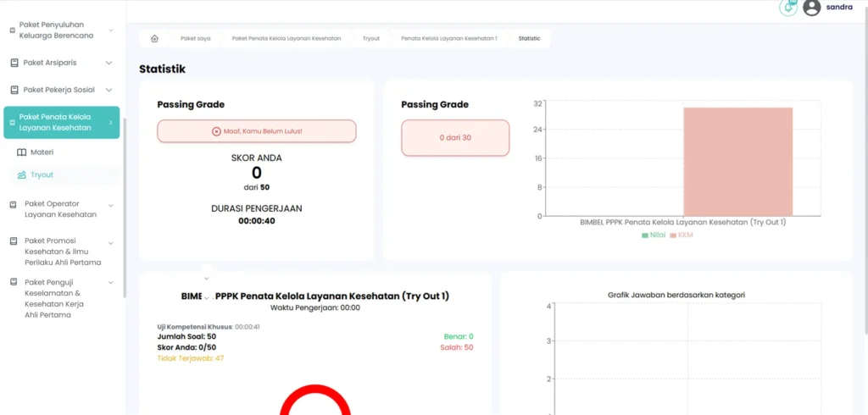The width and height of the screenshot is (868, 415).
Task: Open Paket Promosi Kesehatan & Ilmu Perilaku menu
Action: 61,252
